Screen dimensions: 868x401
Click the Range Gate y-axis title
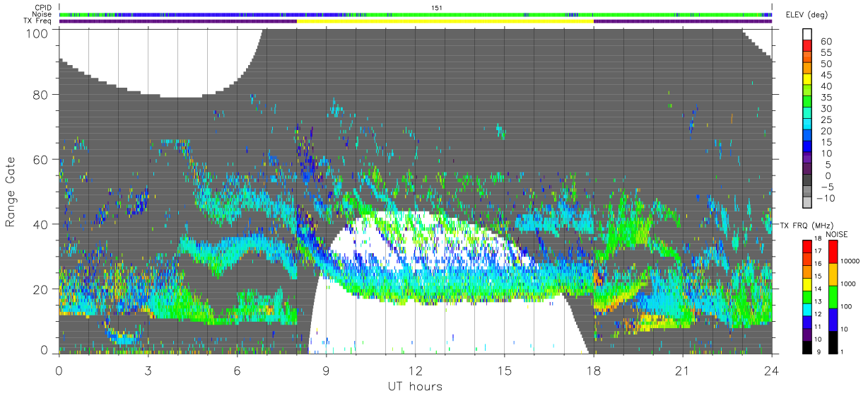point(11,192)
